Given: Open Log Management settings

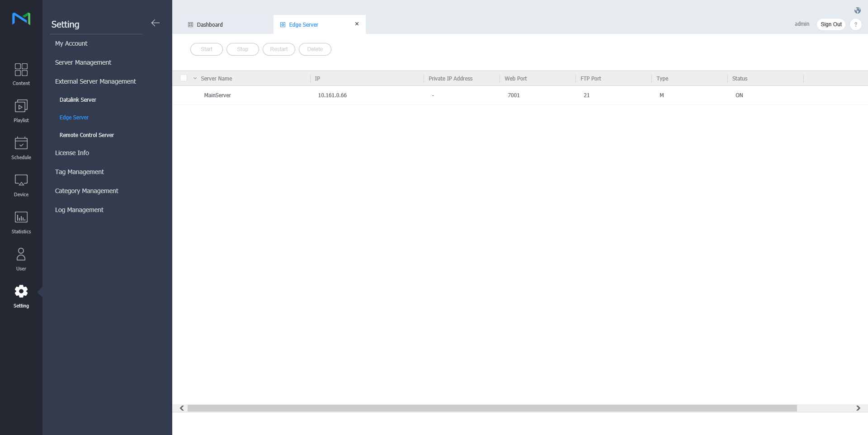Looking at the screenshot, I should tap(79, 209).
